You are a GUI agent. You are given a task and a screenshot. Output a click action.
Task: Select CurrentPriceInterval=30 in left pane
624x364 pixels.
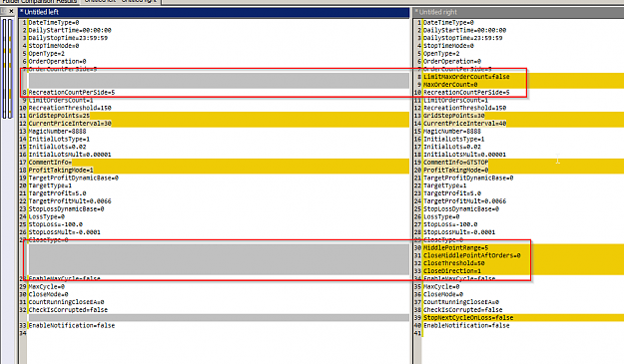point(70,124)
